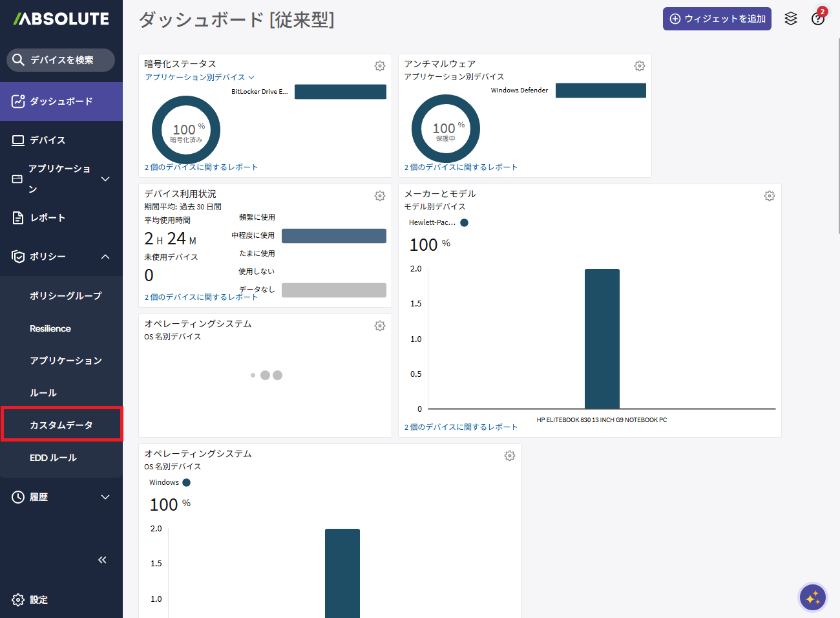Open the layers stack icon in header
The height and width of the screenshot is (618, 840).
pos(791,19)
